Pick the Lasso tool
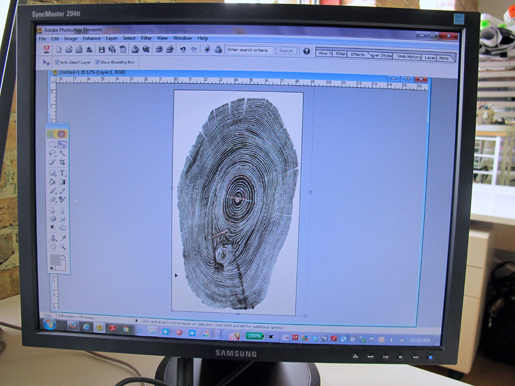This screenshot has width=515, height=386. point(52,153)
